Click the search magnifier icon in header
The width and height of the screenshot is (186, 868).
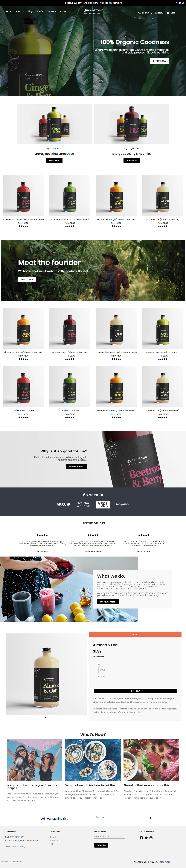(139, 13)
